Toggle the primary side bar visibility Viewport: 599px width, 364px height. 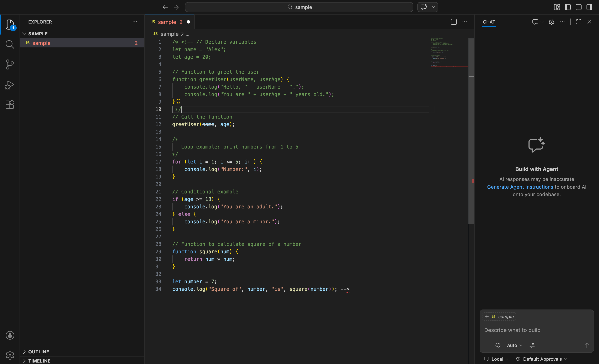(568, 7)
